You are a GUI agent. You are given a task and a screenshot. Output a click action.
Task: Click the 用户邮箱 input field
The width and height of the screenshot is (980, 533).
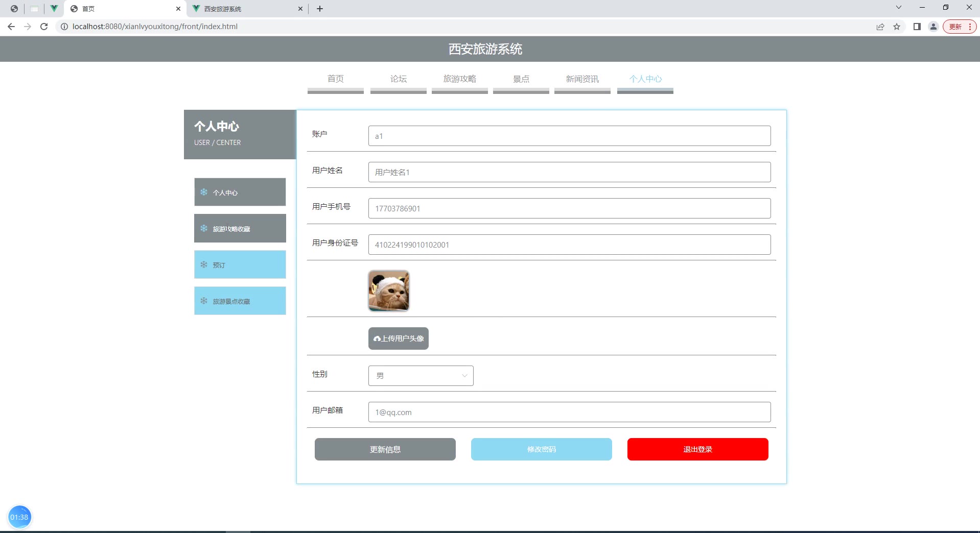point(569,412)
